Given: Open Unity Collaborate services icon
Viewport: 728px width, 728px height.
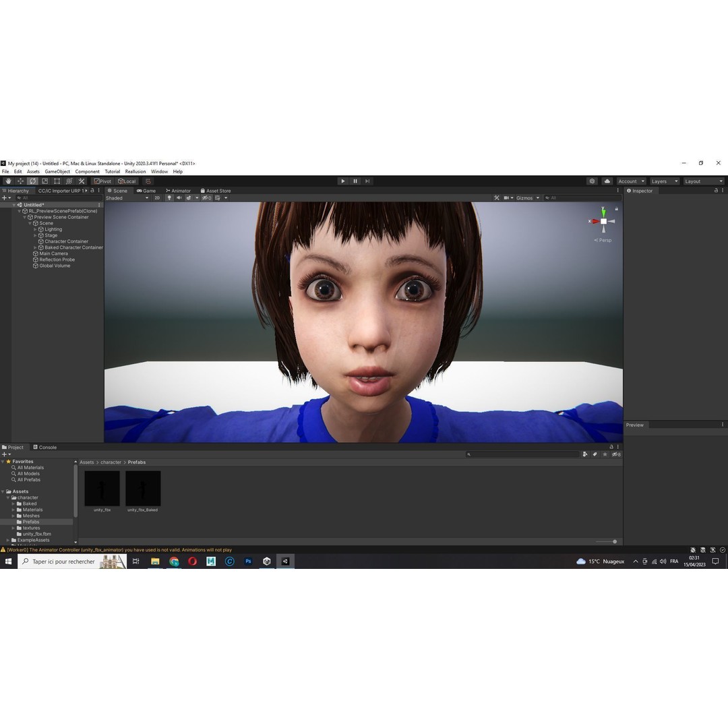Looking at the screenshot, I should pyautogui.click(x=592, y=181).
